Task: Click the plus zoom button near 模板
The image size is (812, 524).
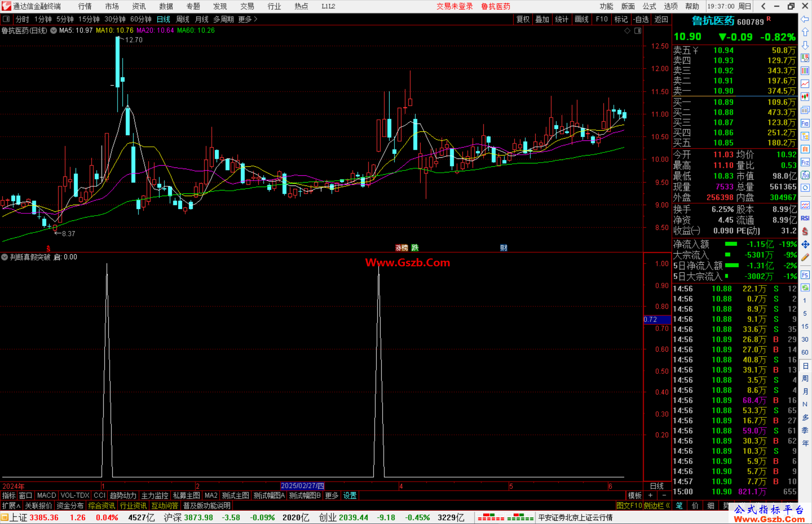Action: [x=651, y=495]
